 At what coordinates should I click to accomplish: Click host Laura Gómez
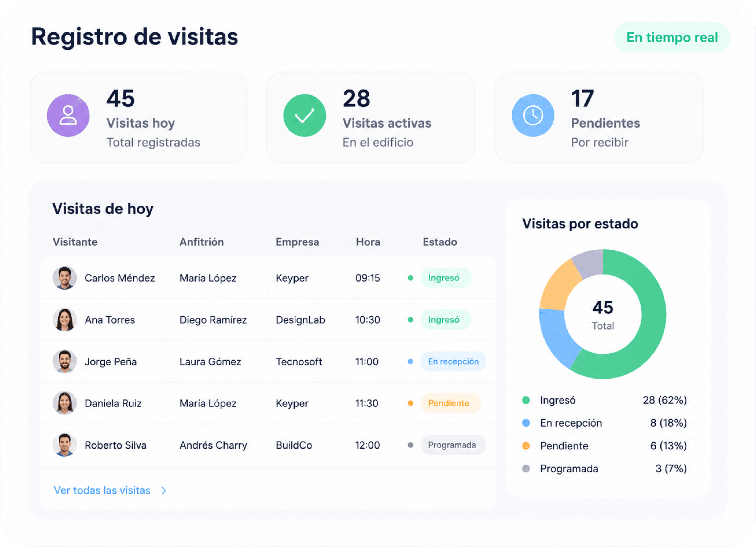tap(210, 361)
